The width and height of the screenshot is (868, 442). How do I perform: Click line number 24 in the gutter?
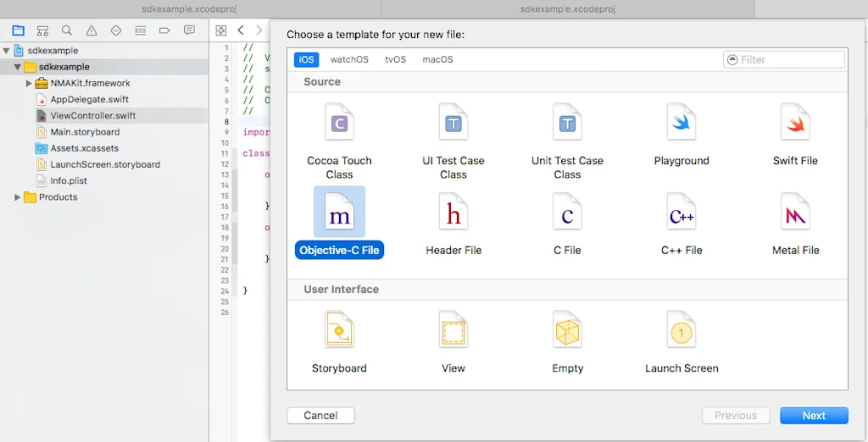(x=225, y=290)
